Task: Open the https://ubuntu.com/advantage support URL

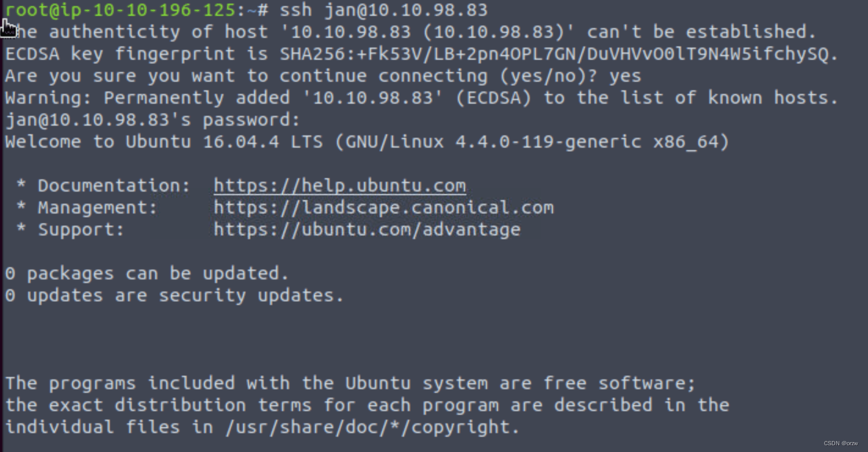Action: click(367, 229)
